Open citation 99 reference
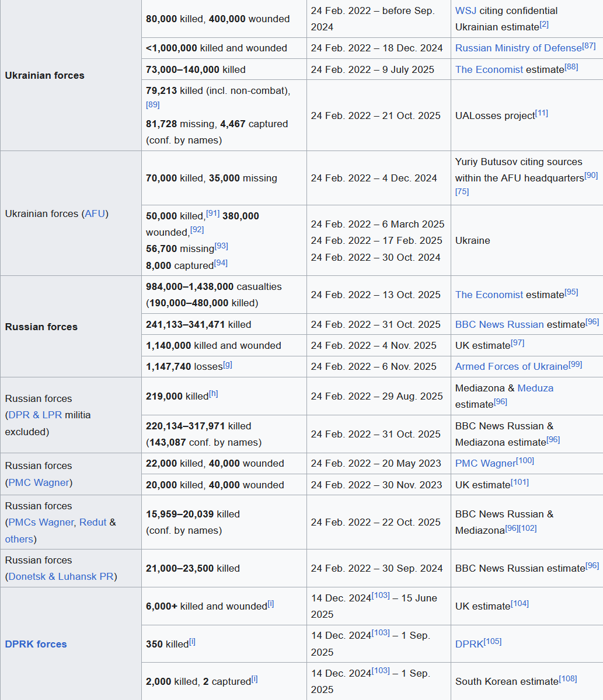The image size is (603, 700). pos(576,364)
